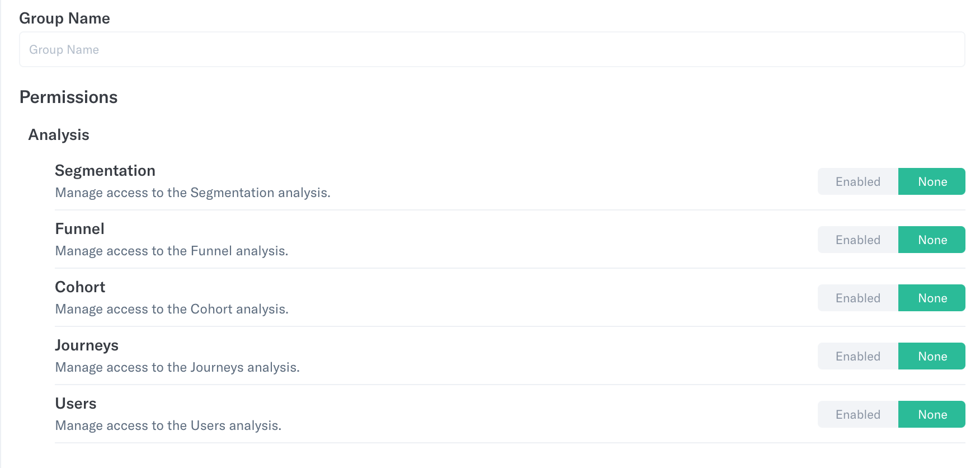Click the Analysis section heading
This screenshot has width=980, height=468.
pyautogui.click(x=59, y=135)
